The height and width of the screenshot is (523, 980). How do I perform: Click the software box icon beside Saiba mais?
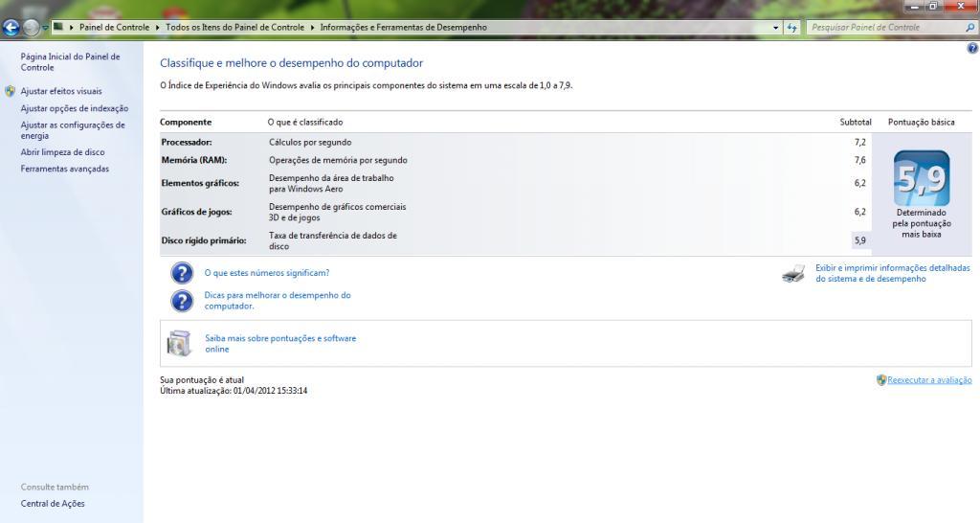(179, 344)
